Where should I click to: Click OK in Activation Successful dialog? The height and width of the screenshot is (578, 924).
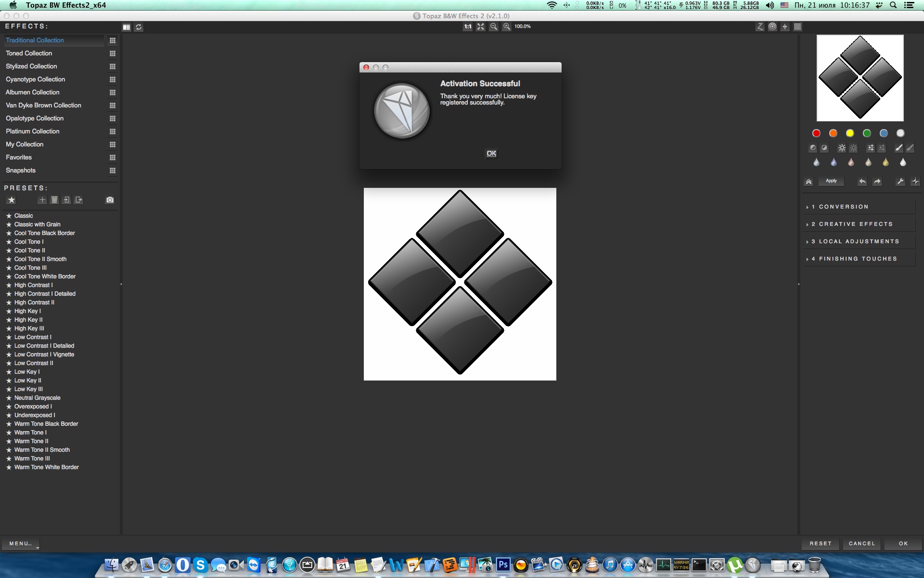(x=491, y=154)
